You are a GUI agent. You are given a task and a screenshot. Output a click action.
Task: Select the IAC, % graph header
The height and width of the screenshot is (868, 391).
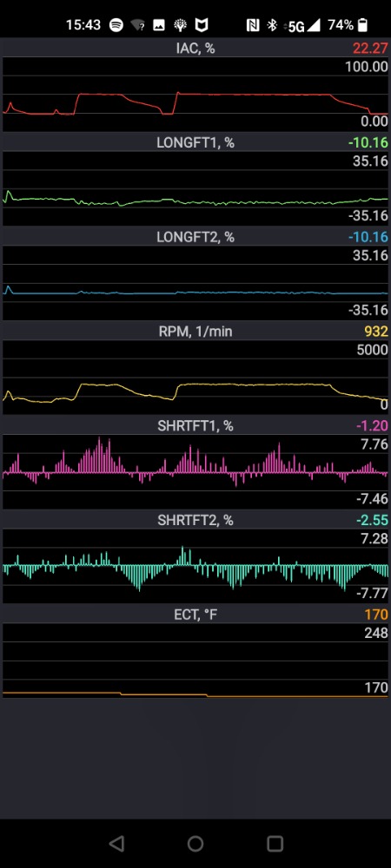(195, 48)
